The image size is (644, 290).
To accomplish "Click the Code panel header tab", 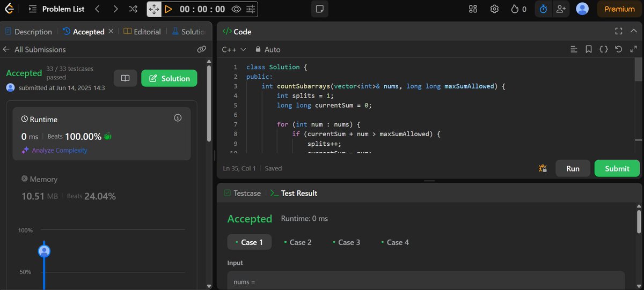I will click(x=237, y=32).
